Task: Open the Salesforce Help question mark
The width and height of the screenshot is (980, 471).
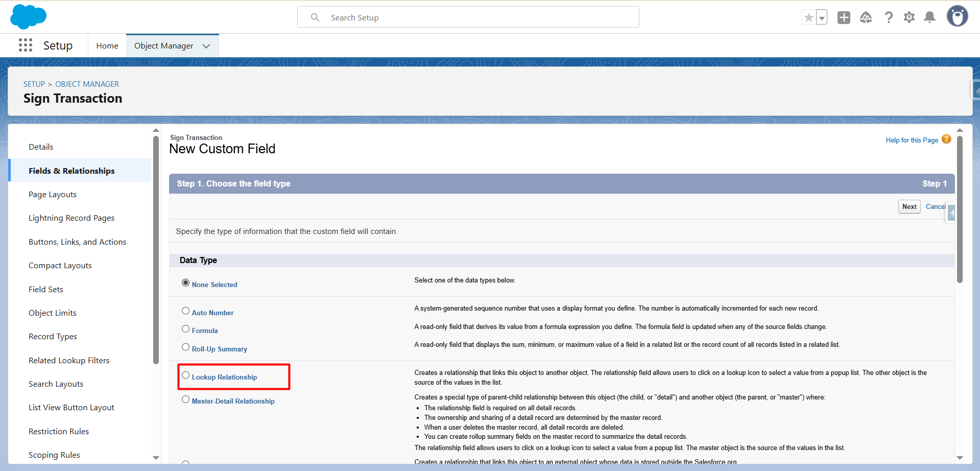Action: tap(889, 18)
